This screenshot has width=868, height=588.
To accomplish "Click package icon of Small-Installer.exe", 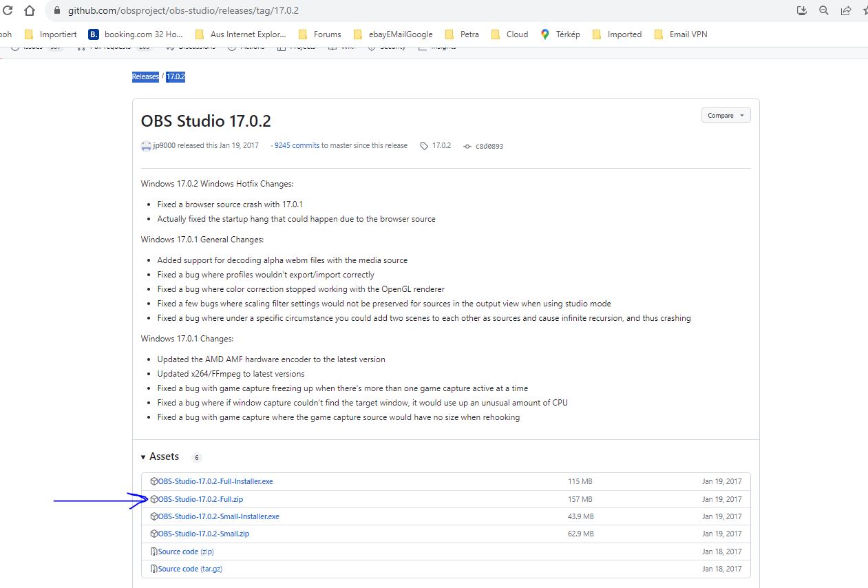I will pyautogui.click(x=154, y=516).
